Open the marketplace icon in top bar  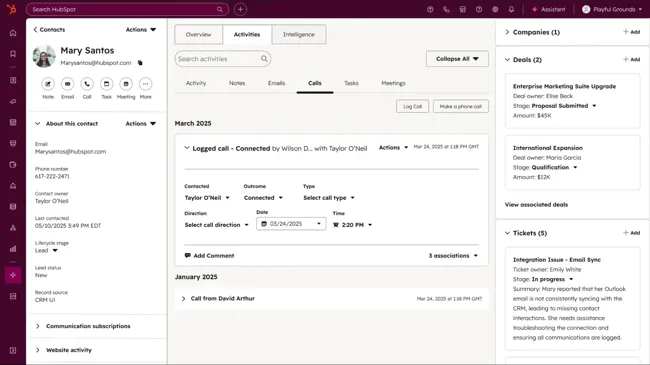[463, 9]
